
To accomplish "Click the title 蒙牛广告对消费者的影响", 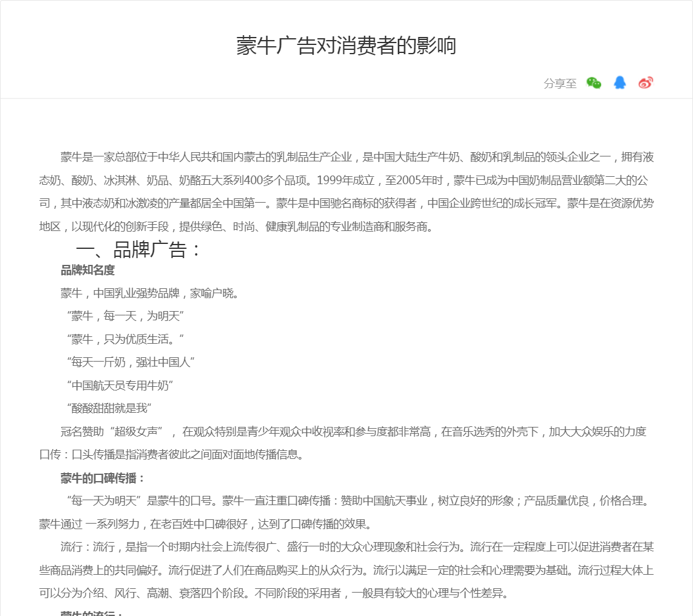I will coord(346,46).
